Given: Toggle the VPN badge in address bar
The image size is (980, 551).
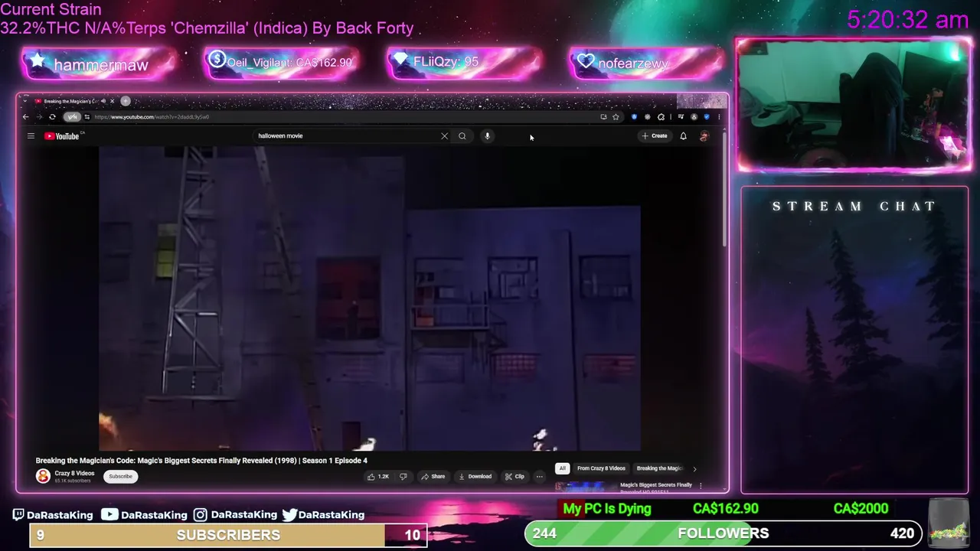Looking at the screenshot, I should pyautogui.click(x=72, y=117).
